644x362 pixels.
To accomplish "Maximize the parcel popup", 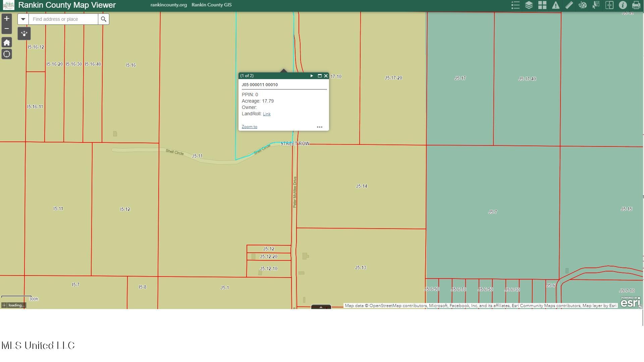I will [x=320, y=76].
